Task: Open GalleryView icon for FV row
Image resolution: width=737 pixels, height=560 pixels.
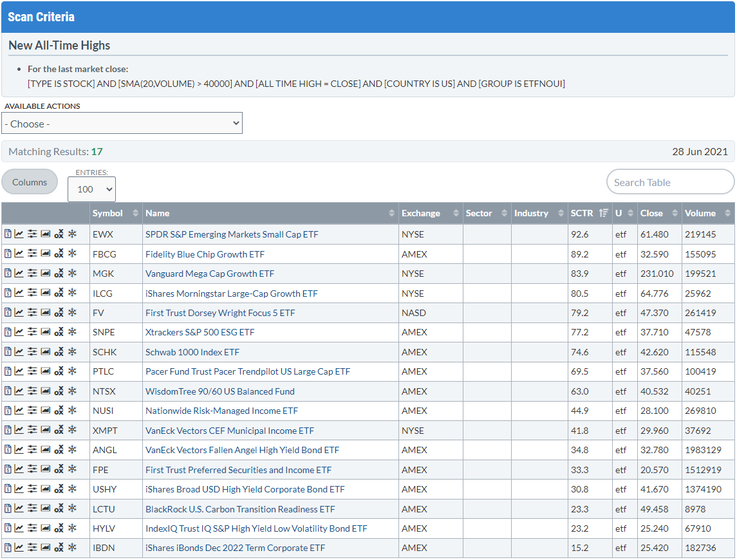Action: (x=46, y=312)
